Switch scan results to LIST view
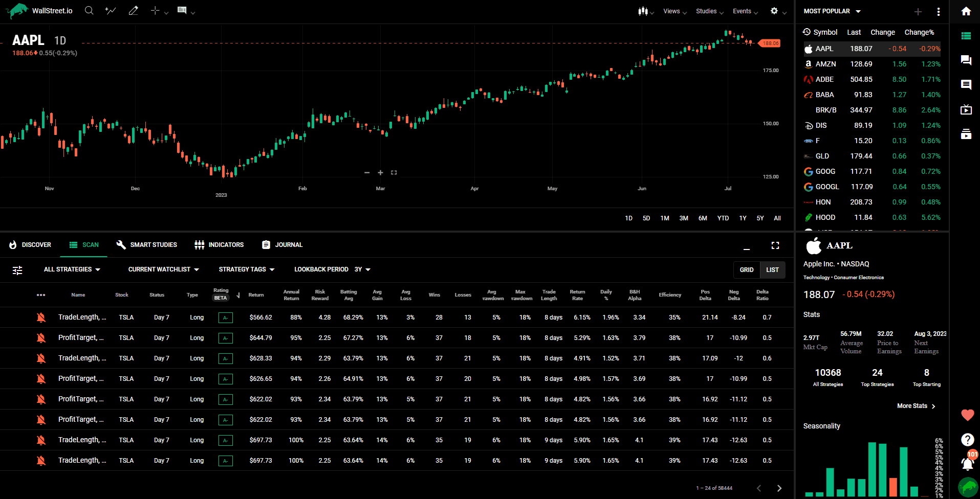This screenshot has width=980, height=499. click(772, 270)
